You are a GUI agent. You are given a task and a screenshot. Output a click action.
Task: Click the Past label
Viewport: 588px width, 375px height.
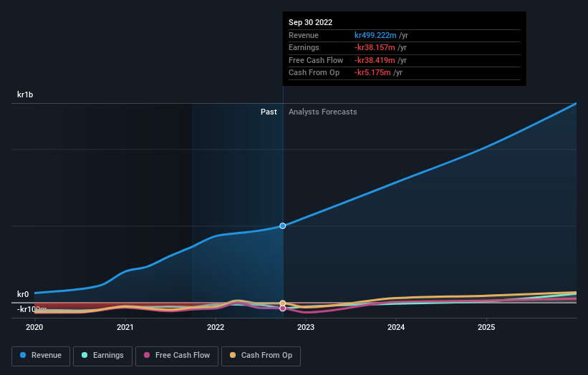click(x=269, y=112)
